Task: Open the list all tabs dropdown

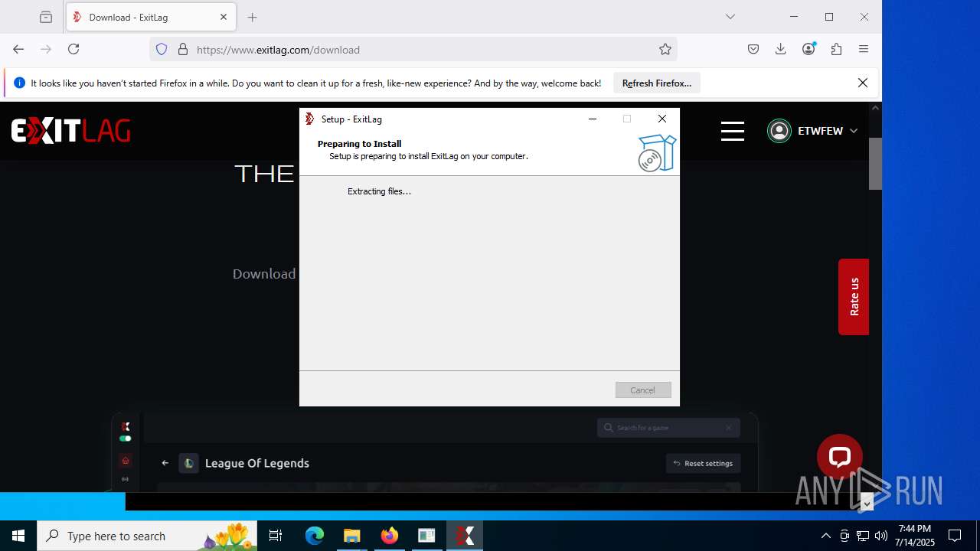Action: coord(730,17)
